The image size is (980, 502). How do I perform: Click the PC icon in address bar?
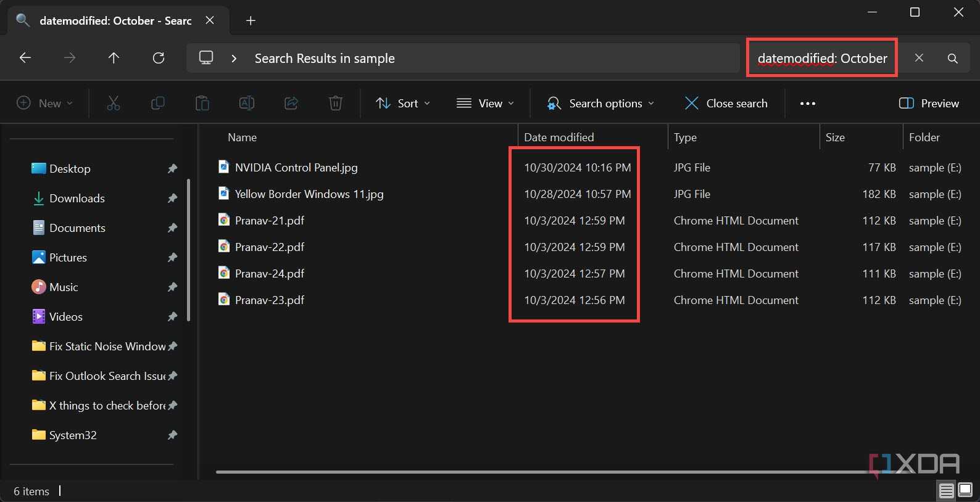point(206,58)
